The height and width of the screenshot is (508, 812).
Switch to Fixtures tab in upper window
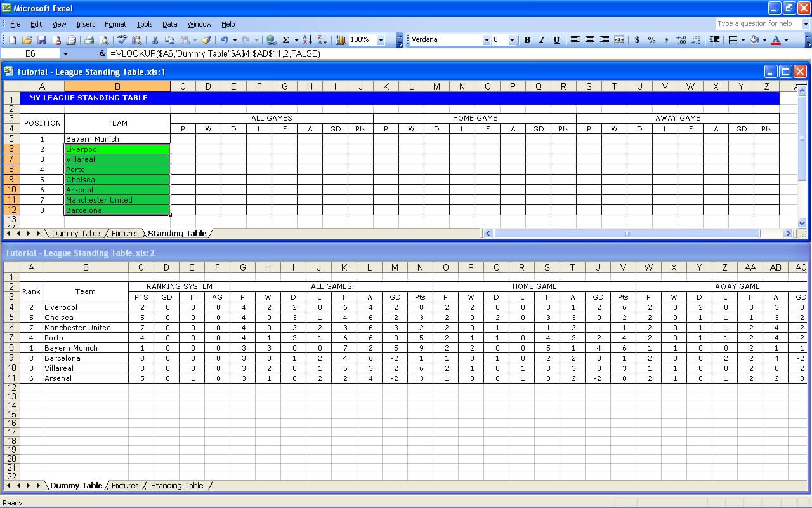click(125, 234)
